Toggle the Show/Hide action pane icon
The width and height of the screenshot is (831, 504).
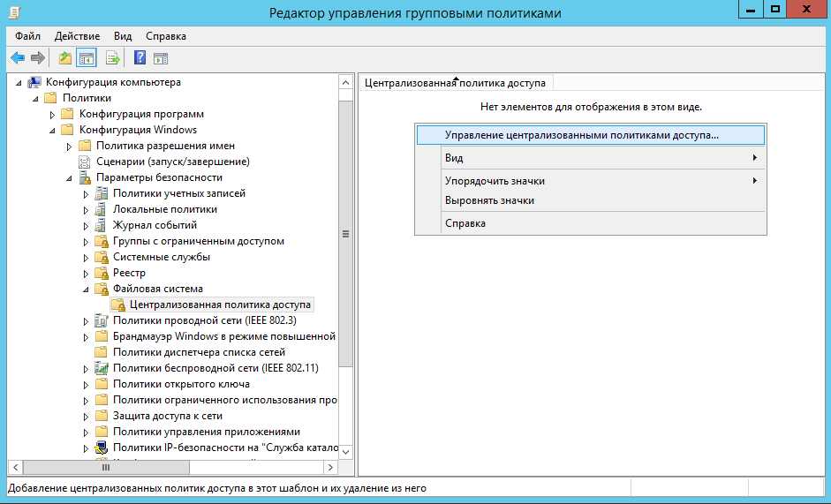click(x=161, y=58)
